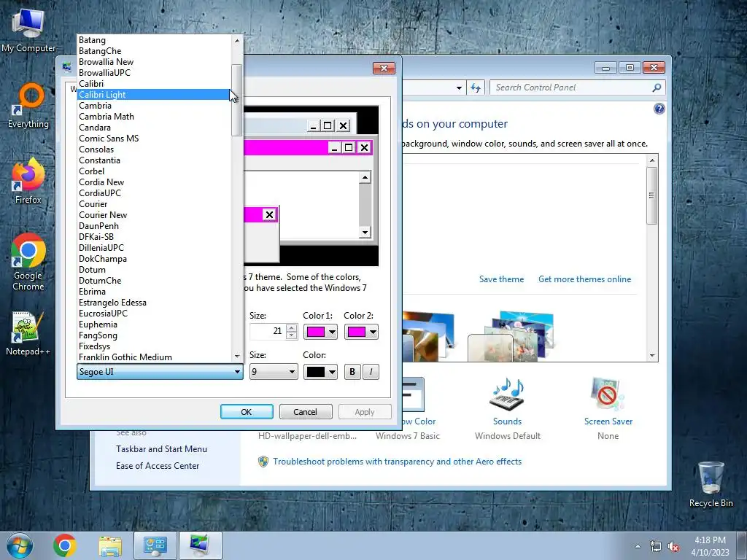Select the flowers theme thumbnail
This screenshot has height=560, width=747.
tap(511, 336)
